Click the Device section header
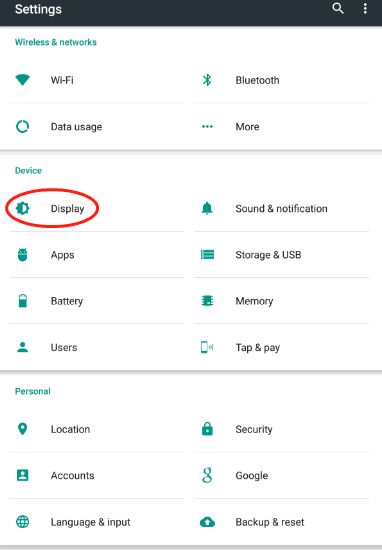Viewport: 382px width, 551px height. pos(28,170)
